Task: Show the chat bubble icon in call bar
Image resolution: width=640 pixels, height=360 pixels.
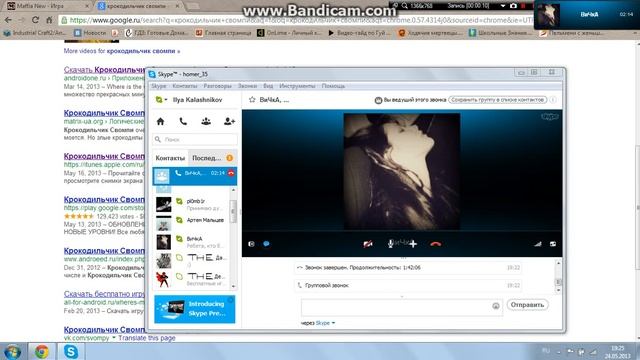Action: pos(266,244)
